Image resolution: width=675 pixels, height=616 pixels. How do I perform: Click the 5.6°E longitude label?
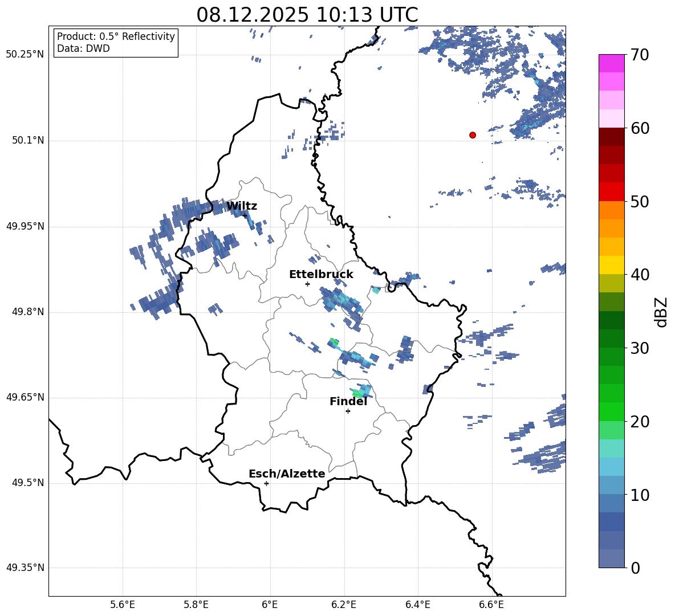point(123,605)
